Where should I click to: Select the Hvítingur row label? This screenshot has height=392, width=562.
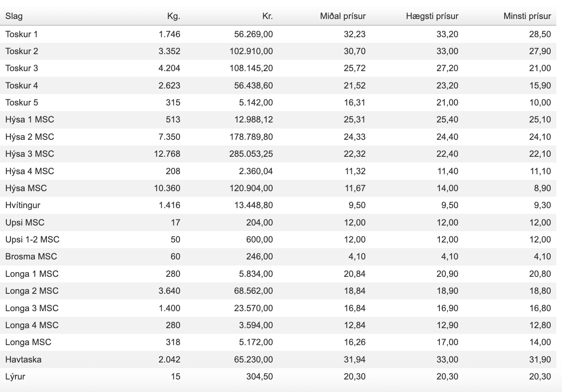point(23,205)
